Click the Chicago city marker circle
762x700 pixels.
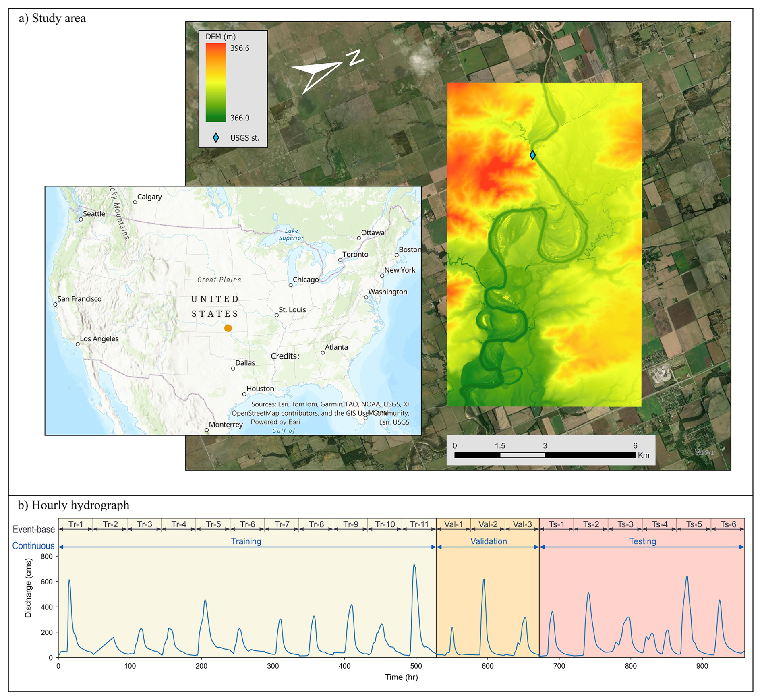290,285
